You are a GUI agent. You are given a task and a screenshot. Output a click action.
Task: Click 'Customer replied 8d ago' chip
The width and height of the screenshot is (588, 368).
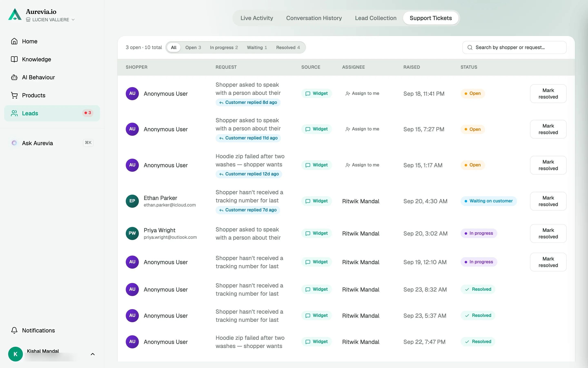pyautogui.click(x=248, y=102)
